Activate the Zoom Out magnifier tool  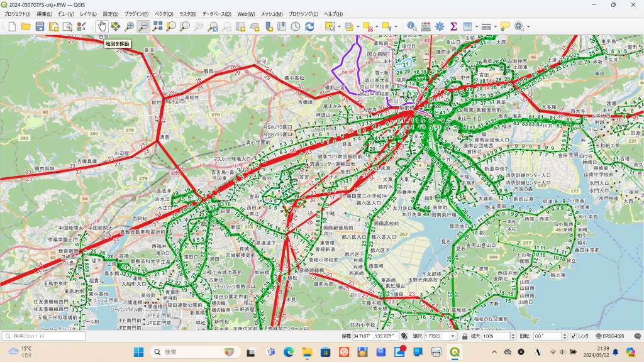[143, 26]
